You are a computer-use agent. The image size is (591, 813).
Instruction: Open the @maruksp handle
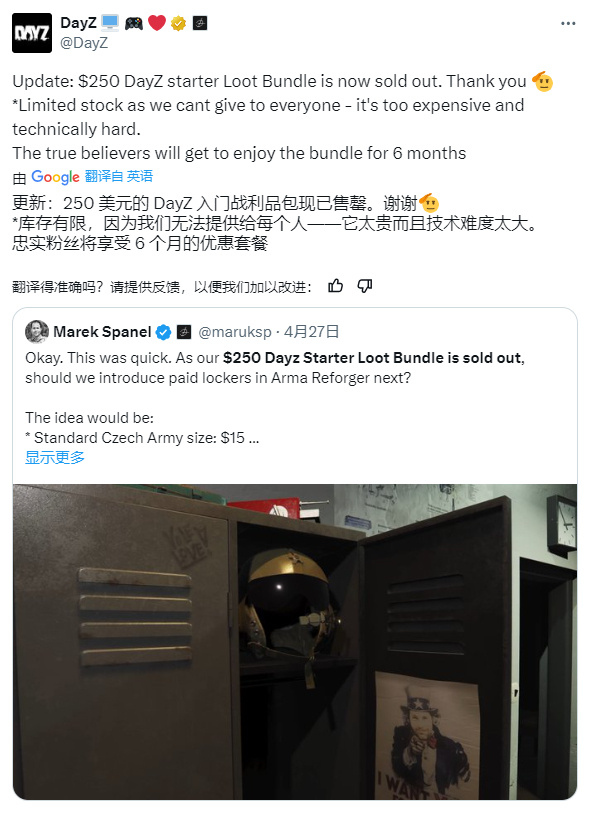tap(235, 332)
